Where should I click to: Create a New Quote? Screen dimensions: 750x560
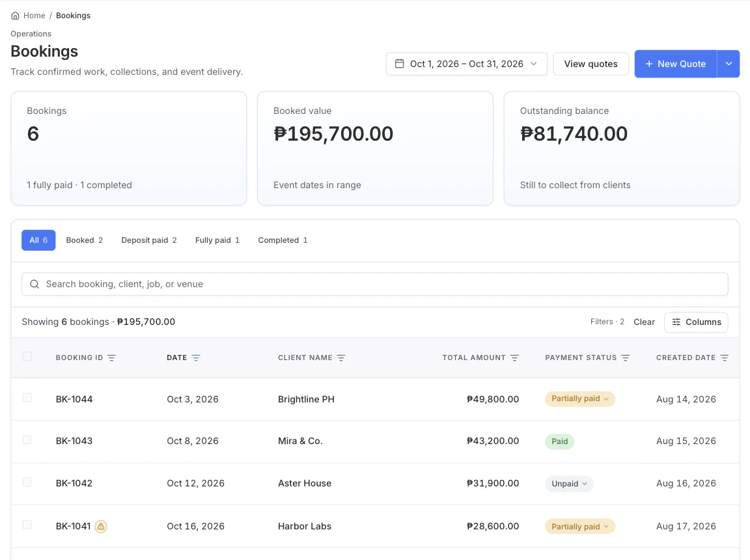(675, 64)
